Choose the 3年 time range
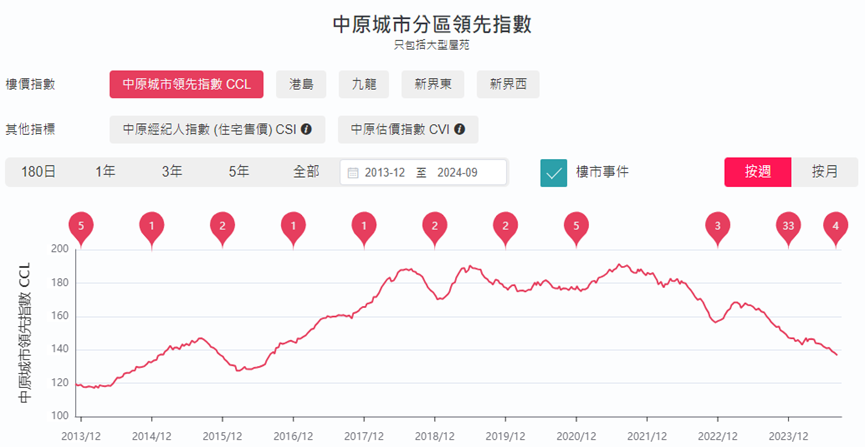This screenshot has height=447, width=865. [172, 172]
